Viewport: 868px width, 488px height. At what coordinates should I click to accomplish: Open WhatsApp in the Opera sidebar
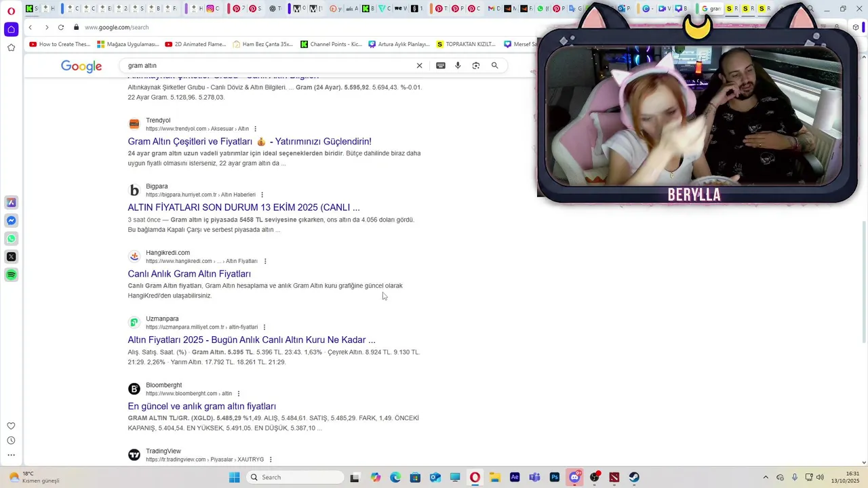[11, 239]
